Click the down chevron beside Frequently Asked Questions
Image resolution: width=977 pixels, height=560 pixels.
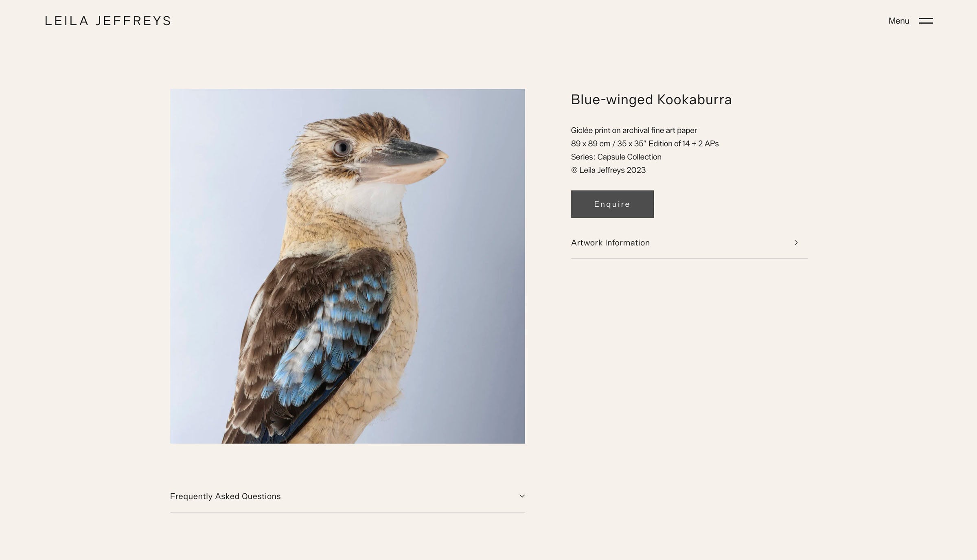click(x=522, y=496)
